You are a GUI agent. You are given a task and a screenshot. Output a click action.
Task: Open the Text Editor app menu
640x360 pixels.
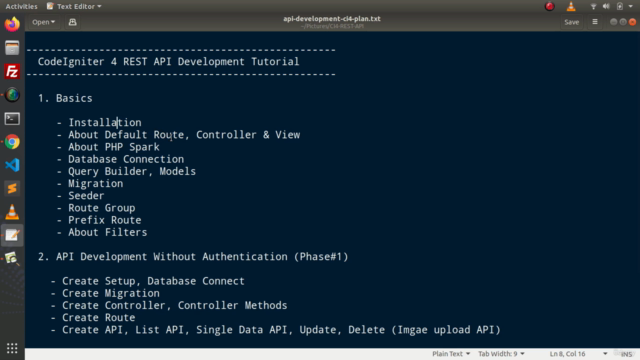[74, 6]
